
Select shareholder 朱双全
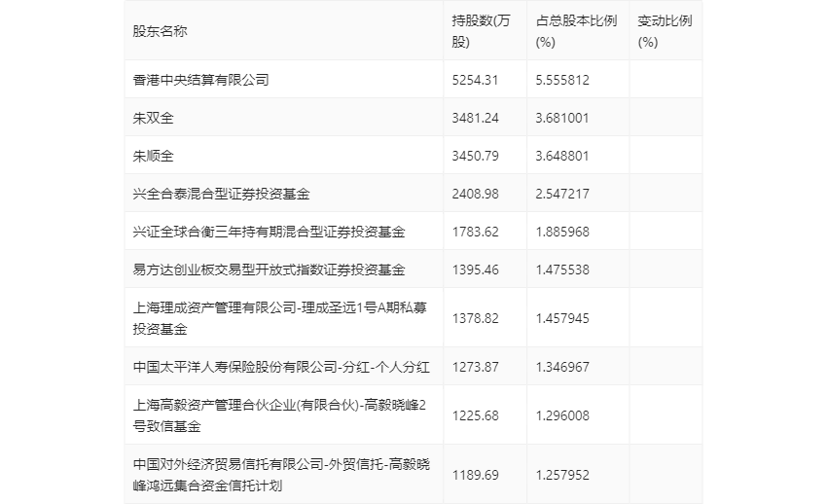(x=153, y=118)
